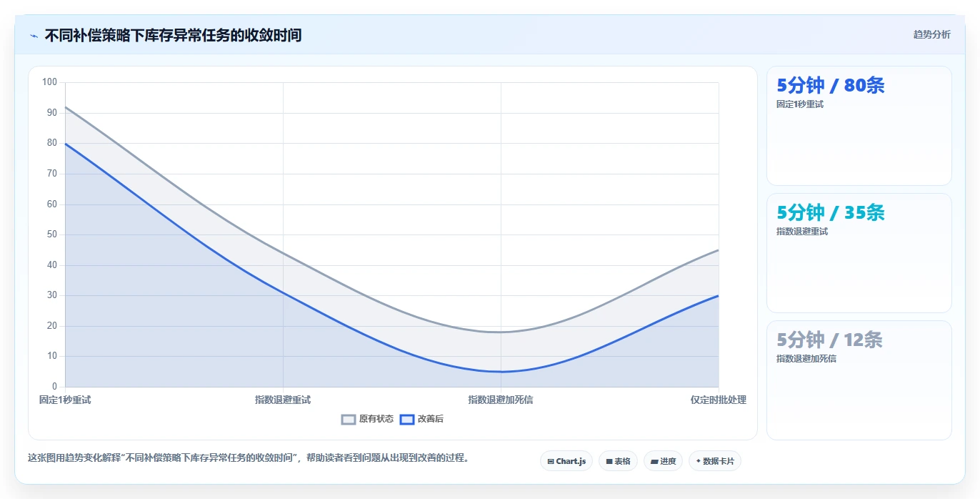Toggle the 原有状态 legend item
This screenshot has width=980, height=499.
tap(367, 419)
